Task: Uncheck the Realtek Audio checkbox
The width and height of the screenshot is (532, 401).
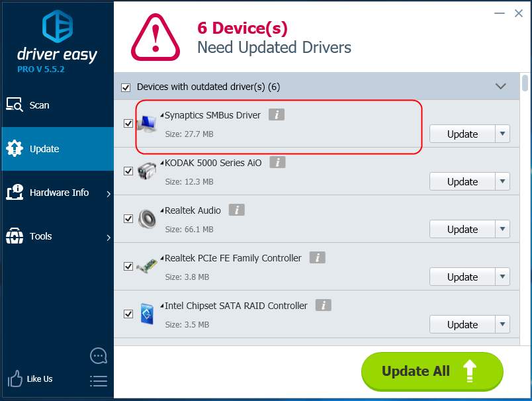Action: tap(128, 218)
